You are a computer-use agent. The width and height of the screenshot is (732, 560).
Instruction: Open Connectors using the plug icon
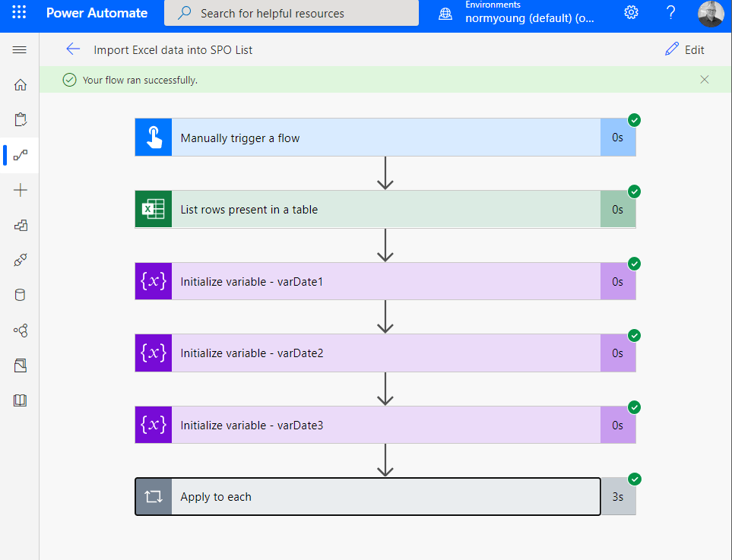click(19, 260)
